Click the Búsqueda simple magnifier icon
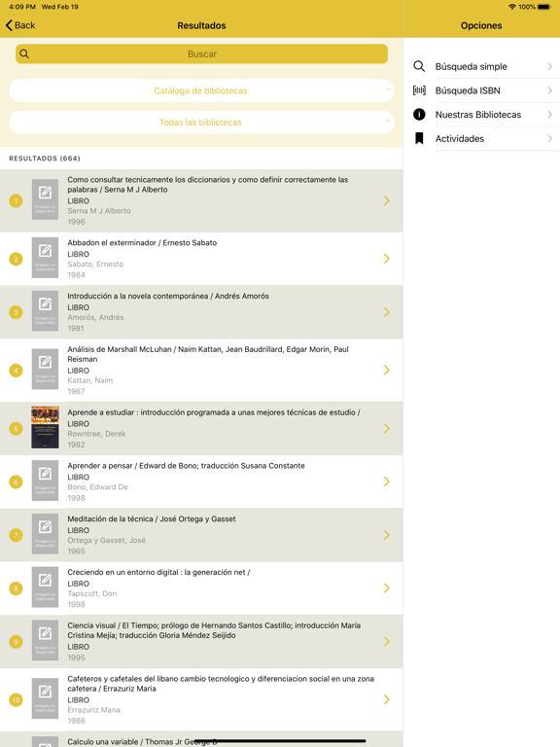 click(x=419, y=66)
